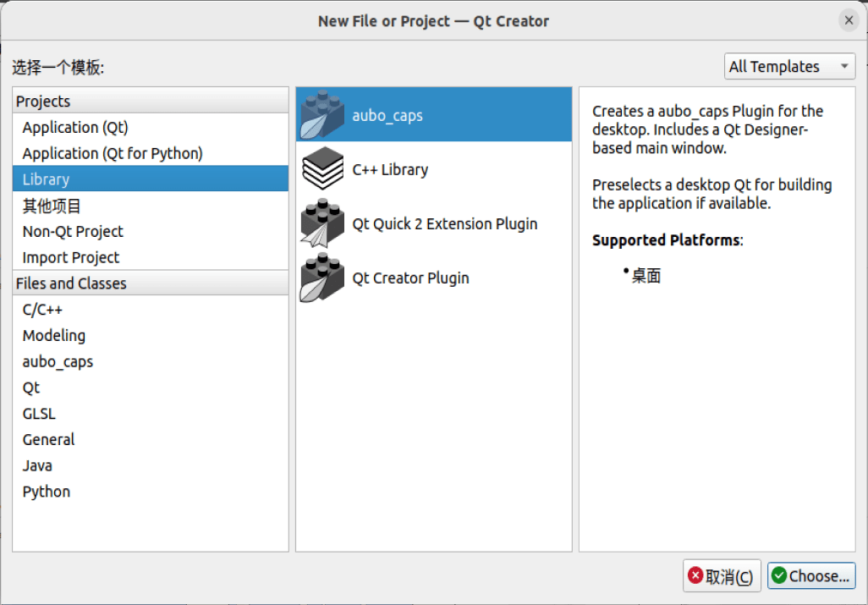868x605 pixels.
Task: Select Python file category
Action: [x=151, y=492]
